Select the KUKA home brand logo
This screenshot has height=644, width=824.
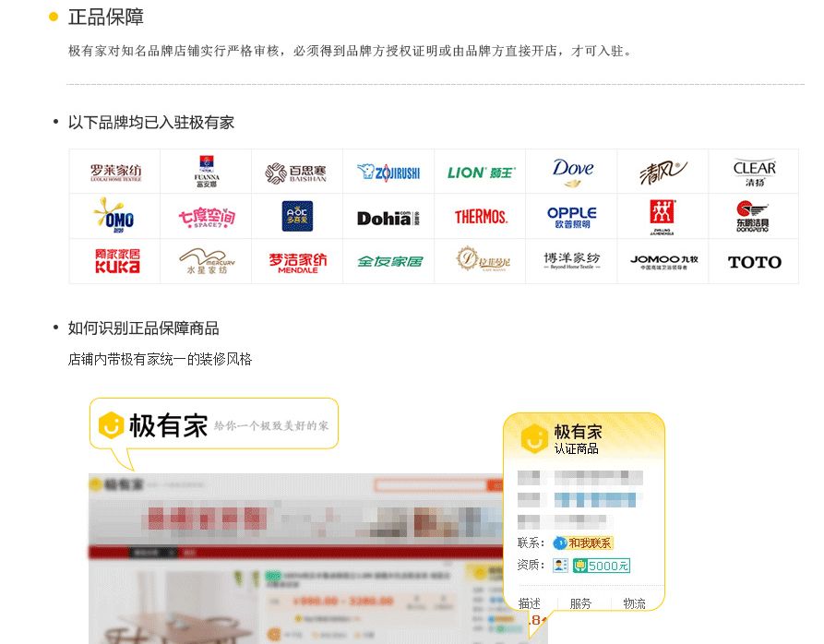[117, 261]
